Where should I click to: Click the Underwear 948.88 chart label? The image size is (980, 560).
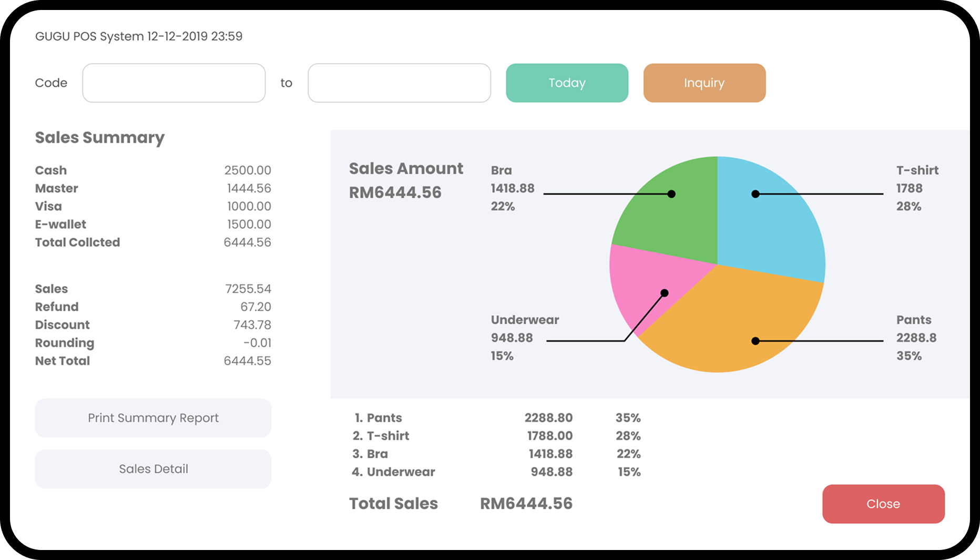[524, 338]
